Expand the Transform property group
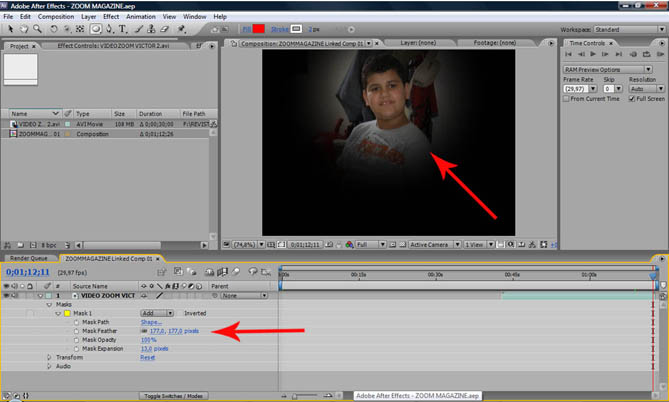Viewport: 669px width, 402px height. coord(48,357)
